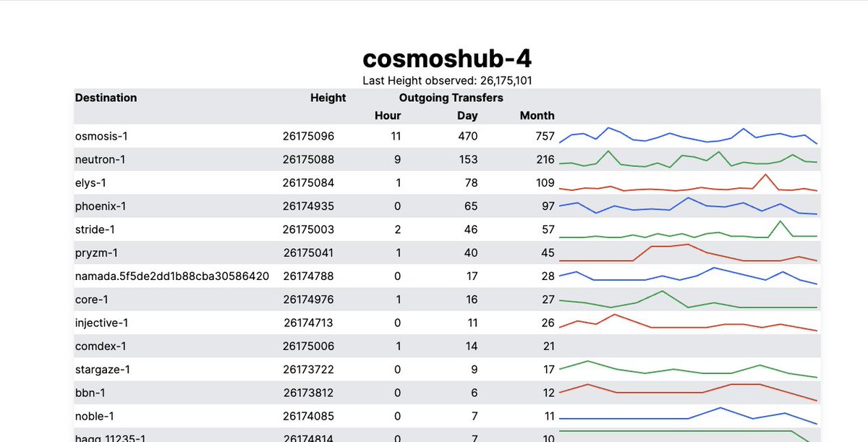This screenshot has height=442, width=868.
Task: Click phoenix-1 day count 65
Action: click(x=471, y=206)
